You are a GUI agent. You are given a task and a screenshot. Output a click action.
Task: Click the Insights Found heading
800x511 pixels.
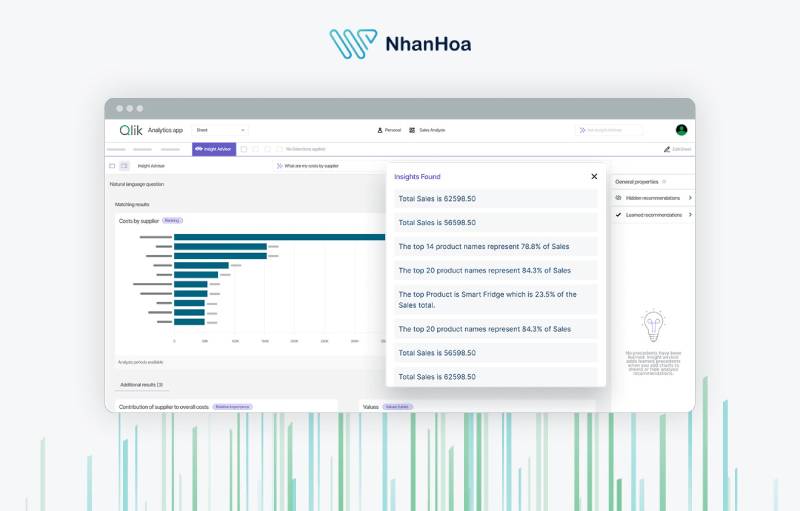tap(417, 177)
